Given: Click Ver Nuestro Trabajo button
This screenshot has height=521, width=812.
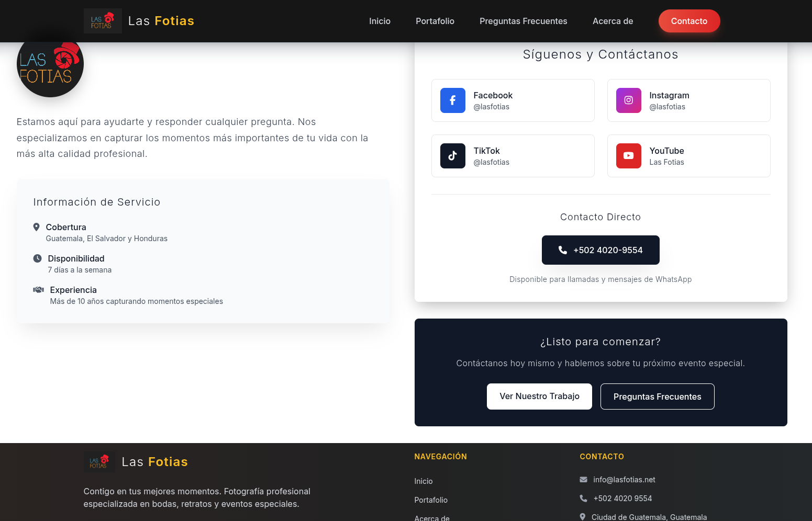Looking at the screenshot, I should pyautogui.click(x=539, y=397).
